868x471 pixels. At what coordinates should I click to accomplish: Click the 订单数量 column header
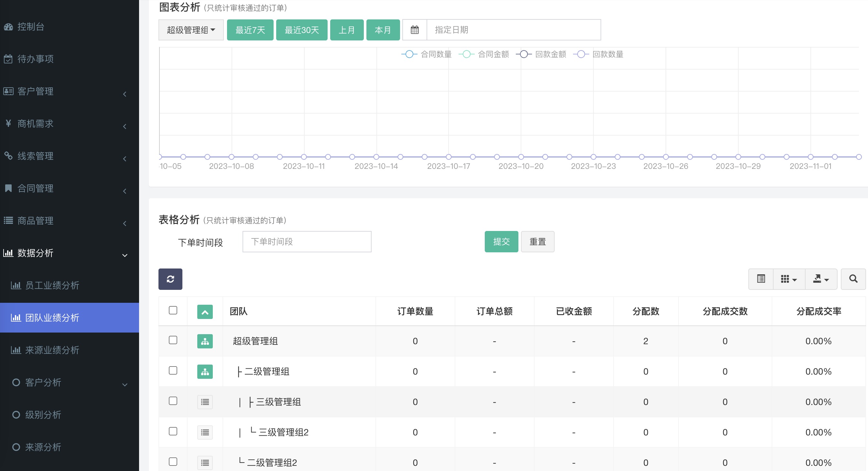pos(415,311)
